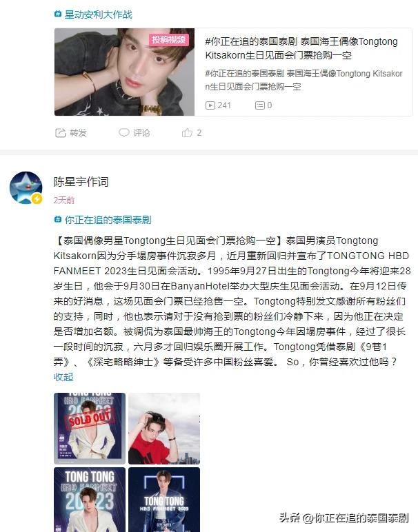Image resolution: width=418 pixels, height=532 pixels.
Task: Open the blue-jacket TONG TONG fanmeet poster
Action: click(x=164, y=500)
